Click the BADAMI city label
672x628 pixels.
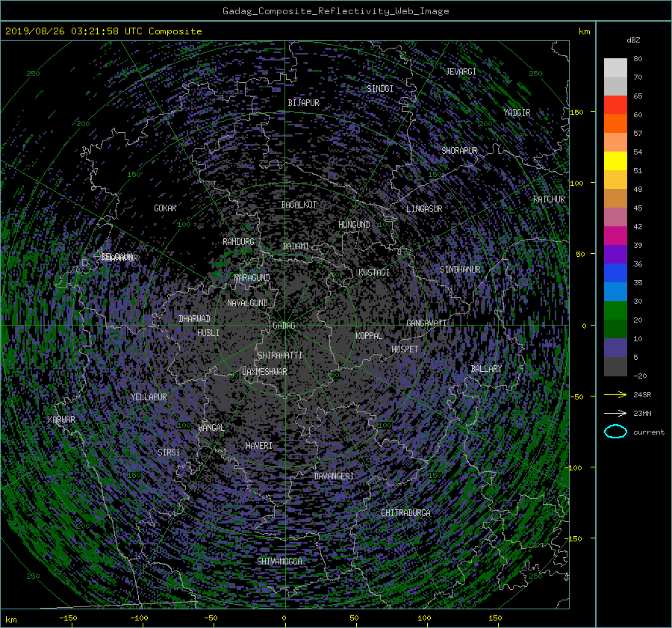[296, 246]
